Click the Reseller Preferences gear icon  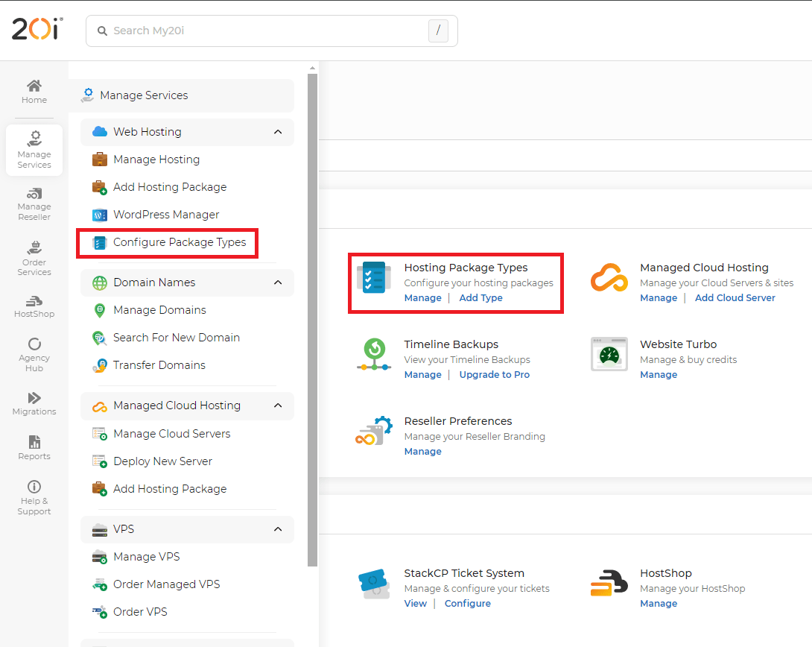pos(374,431)
